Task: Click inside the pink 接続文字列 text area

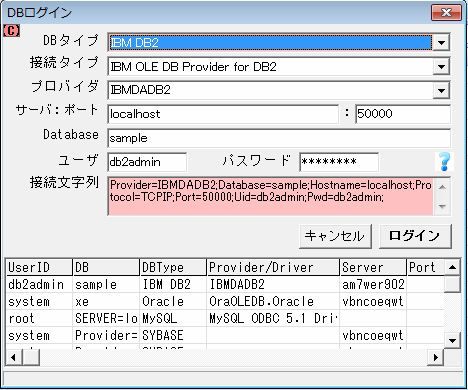Action: [x=270, y=196]
